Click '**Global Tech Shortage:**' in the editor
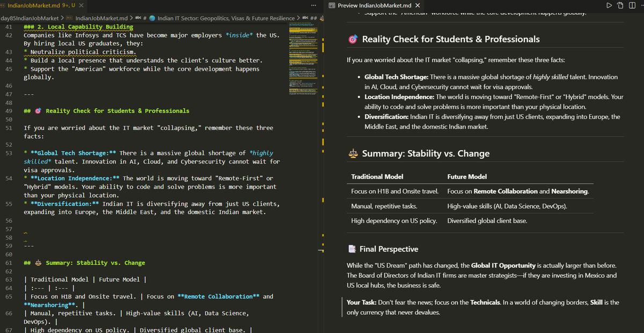Image resolution: width=644 pixels, height=333 pixels. [x=74, y=153]
